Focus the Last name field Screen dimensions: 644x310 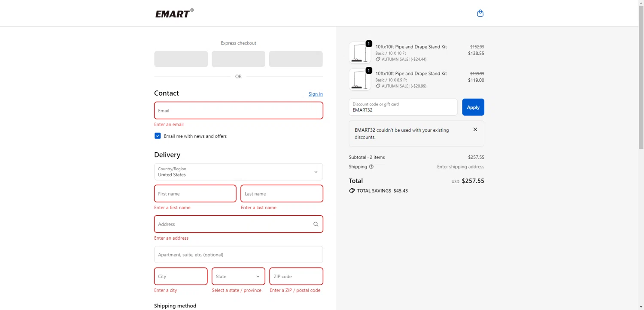click(282, 194)
